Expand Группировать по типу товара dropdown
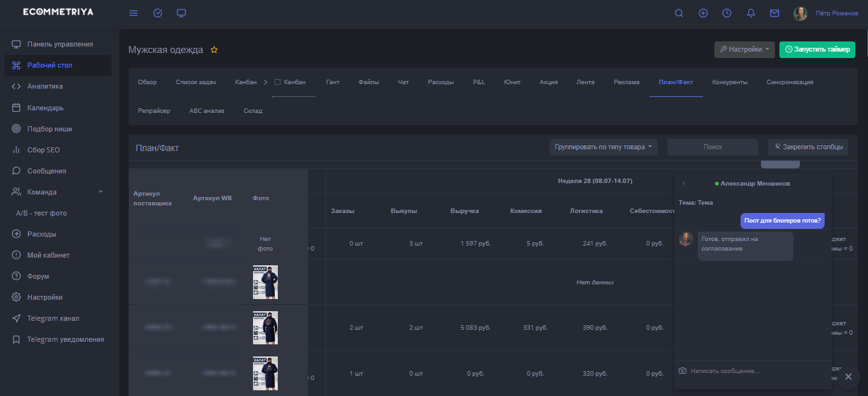This screenshot has height=396, width=868. (604, 147)
